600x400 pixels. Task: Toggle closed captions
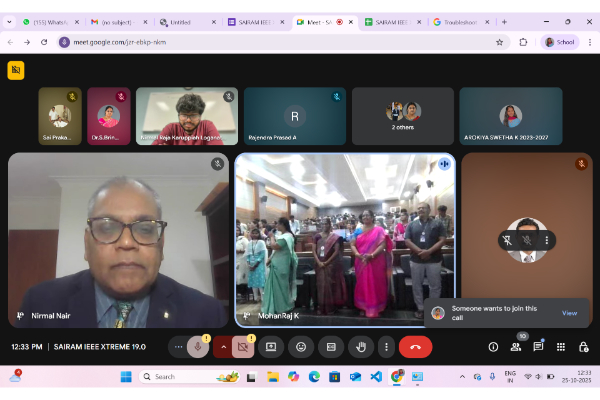pos(331,347)
